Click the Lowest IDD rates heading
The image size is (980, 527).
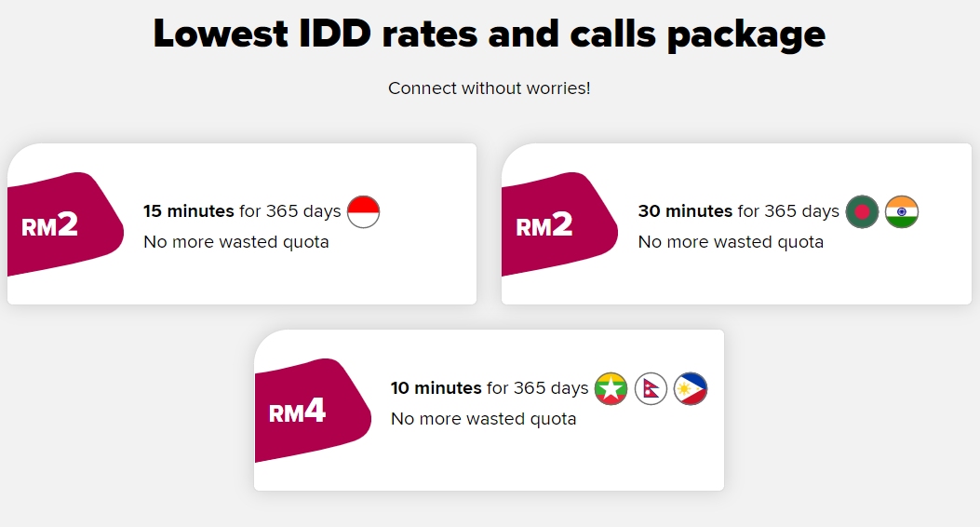[490, 34]
